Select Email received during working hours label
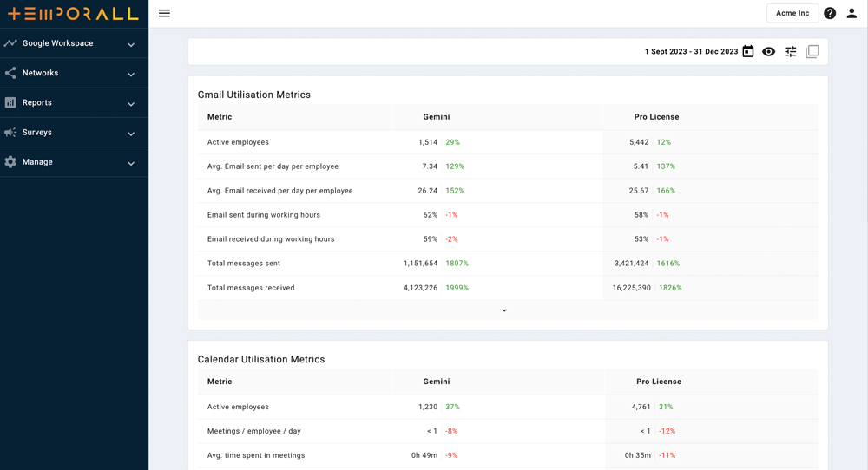Screen dimensions: 868x470 click(271, 239)
